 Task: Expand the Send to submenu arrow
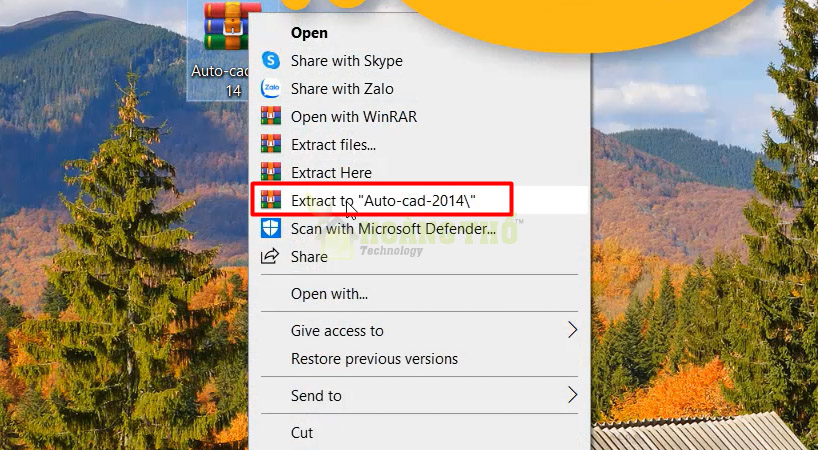(x=572, y=395)
